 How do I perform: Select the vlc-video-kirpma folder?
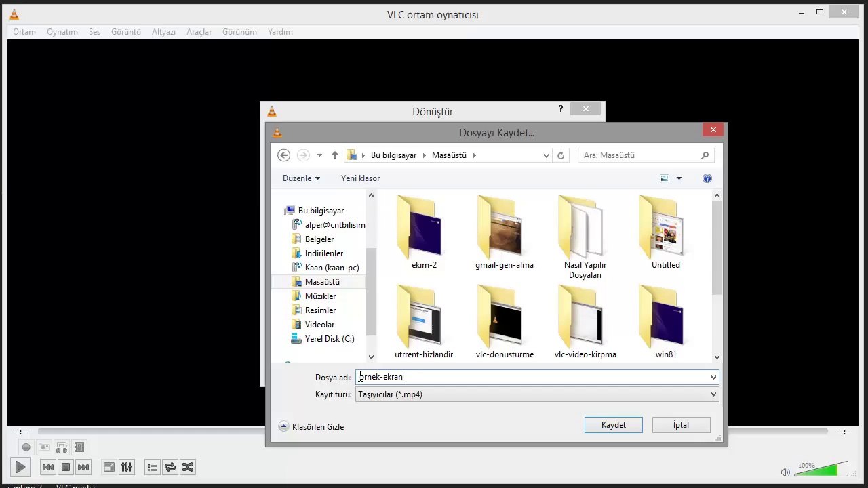pyautogui.click(x=585, y=322)
